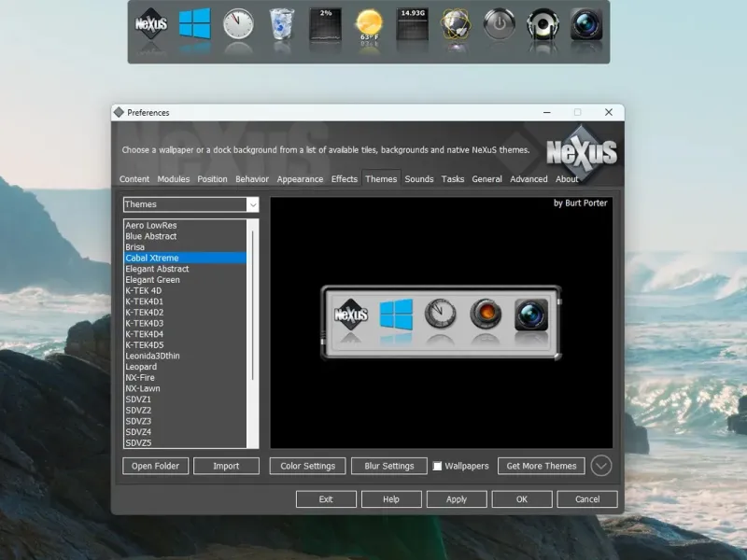Image resolution: width=747 pixels, height=560 pixels.
Task: Open the weather module showing 63°F
Action: tap(369, 26)
